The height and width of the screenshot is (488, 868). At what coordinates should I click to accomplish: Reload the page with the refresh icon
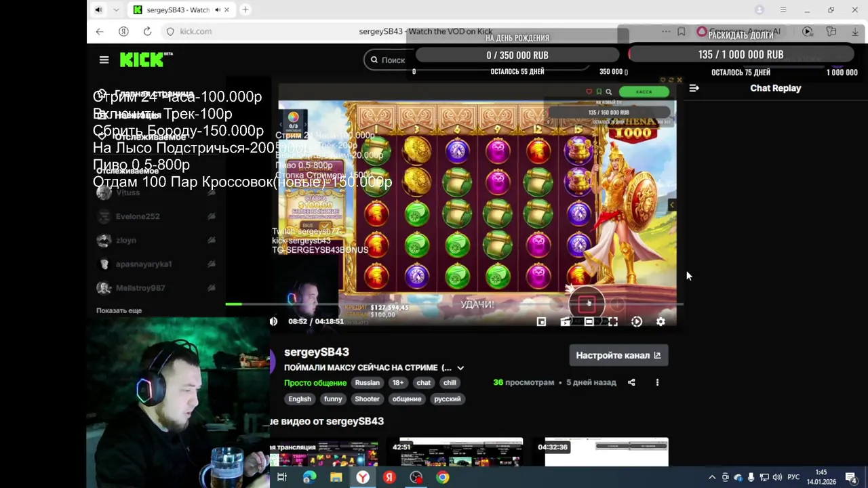click(147, 31)
